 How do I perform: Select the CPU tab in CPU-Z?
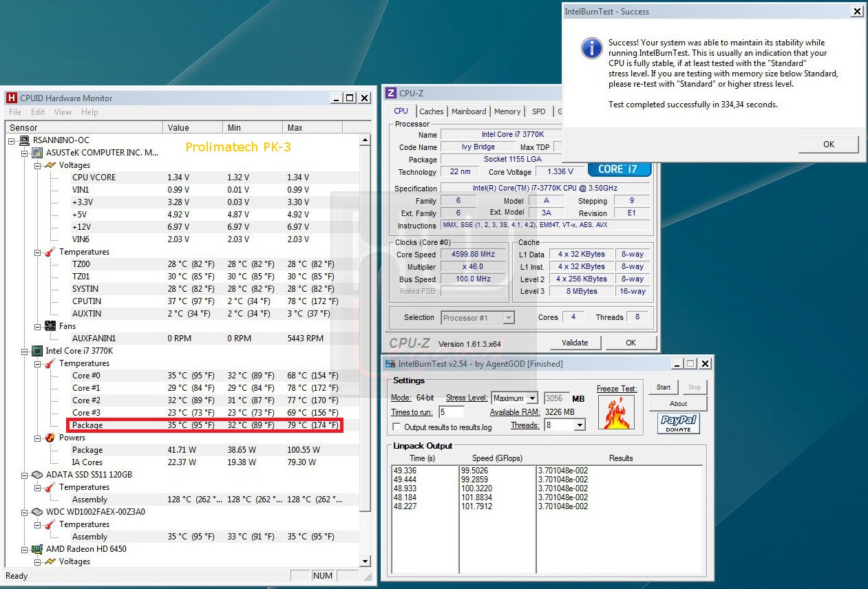click(401, 111)
